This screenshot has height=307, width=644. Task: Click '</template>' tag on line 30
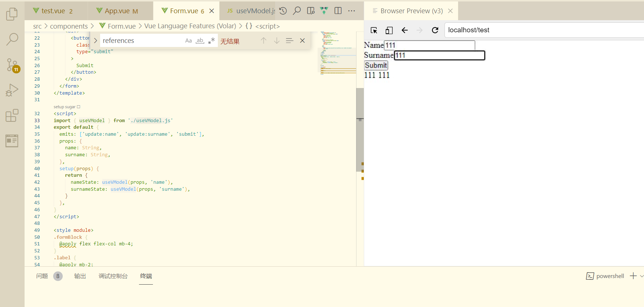tap(69, 93)
